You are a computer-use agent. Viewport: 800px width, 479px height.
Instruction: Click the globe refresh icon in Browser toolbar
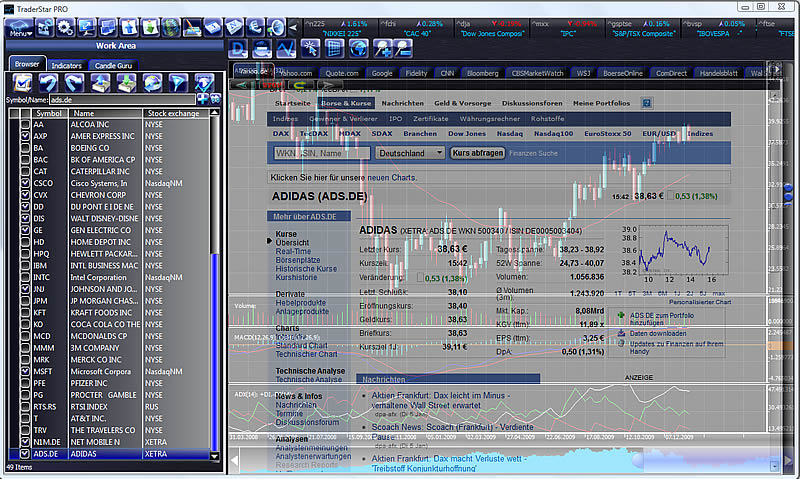click(153, 83)
